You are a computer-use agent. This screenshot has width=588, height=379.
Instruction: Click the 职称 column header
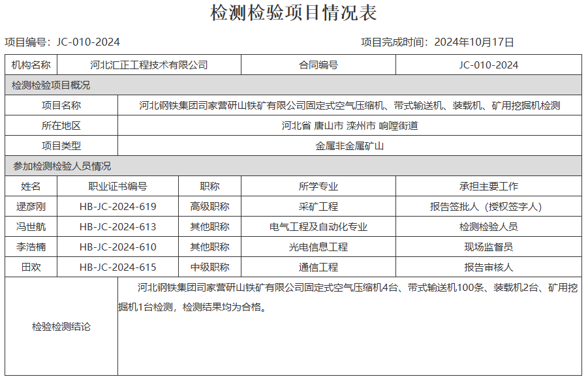(209, 187)
